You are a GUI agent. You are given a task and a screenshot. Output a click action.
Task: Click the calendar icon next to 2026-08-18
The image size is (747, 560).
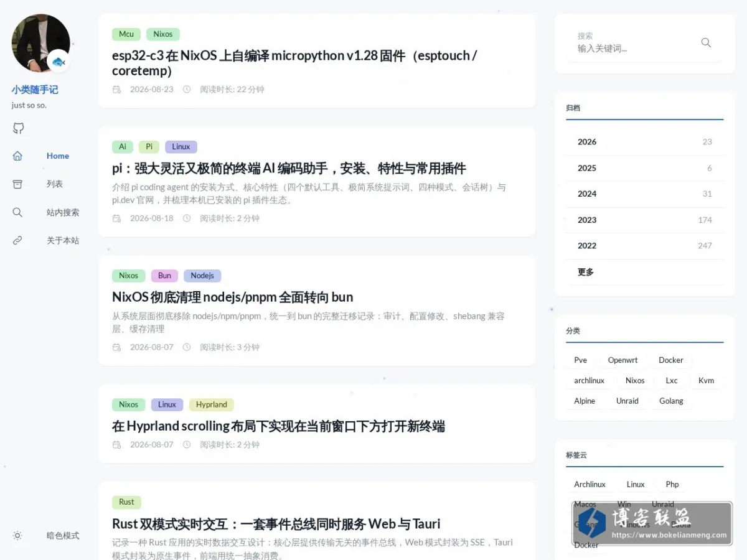[116, 218]
